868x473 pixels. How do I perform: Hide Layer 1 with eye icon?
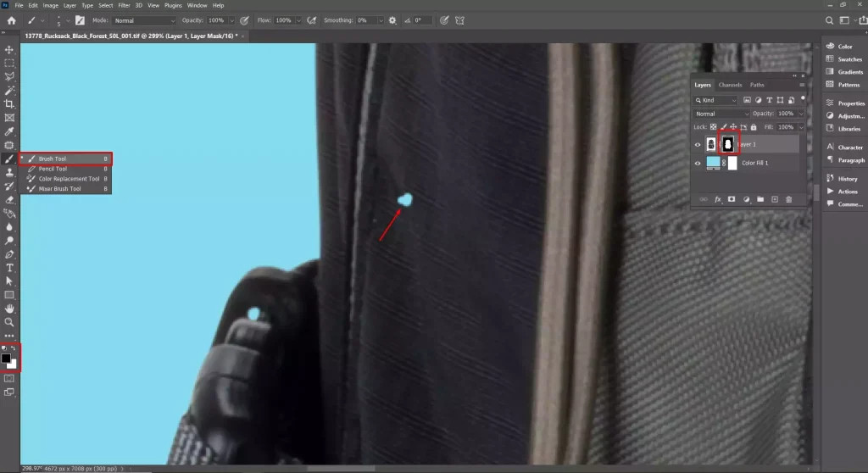pyautogui.click(x=698, y=145)
